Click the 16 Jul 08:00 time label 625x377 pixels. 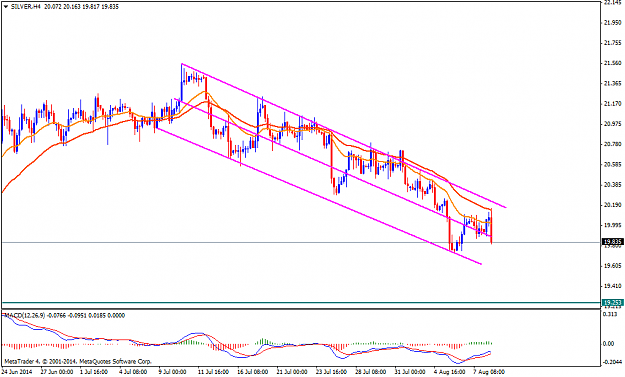click(253, 372)
